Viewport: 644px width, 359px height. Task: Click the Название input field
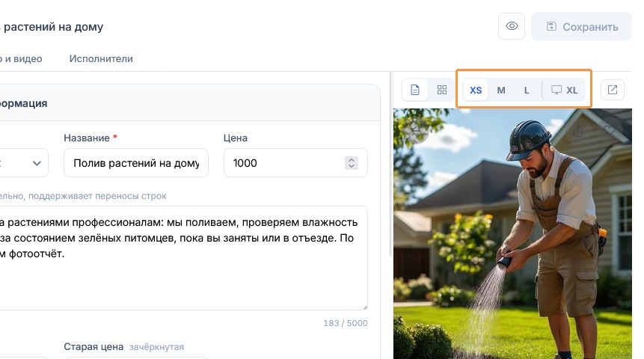coord(136,163)
